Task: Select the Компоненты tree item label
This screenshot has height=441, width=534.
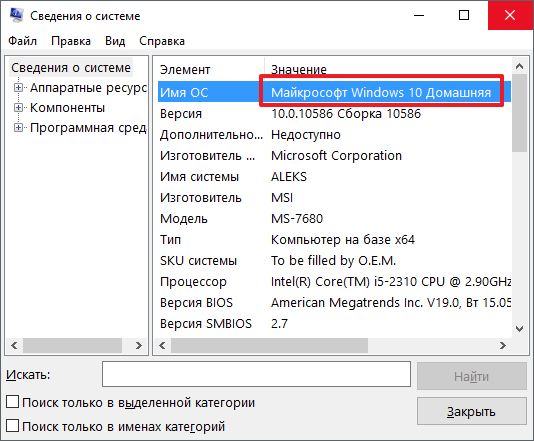Action: [x=67, y=108]
